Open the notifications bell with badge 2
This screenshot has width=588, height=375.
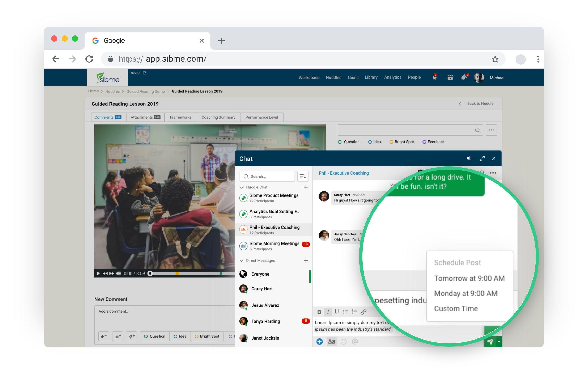(x=434, y=77)
